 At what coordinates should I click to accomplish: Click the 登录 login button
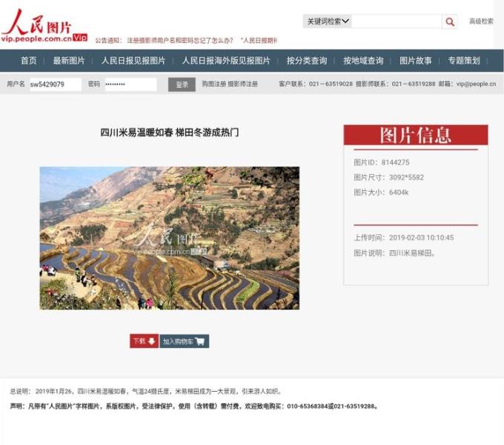pos(182,84)
